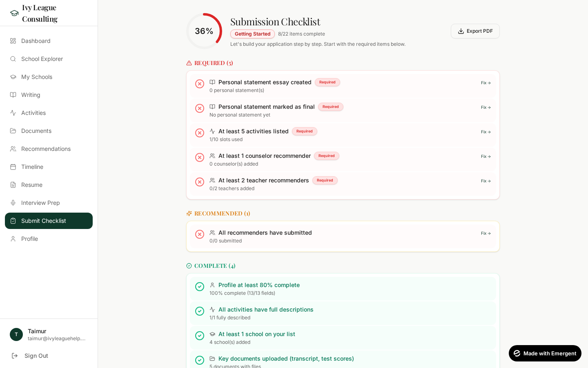Click people icon on counselor recommender row
The image size is (588, 368).
[212, 156]
